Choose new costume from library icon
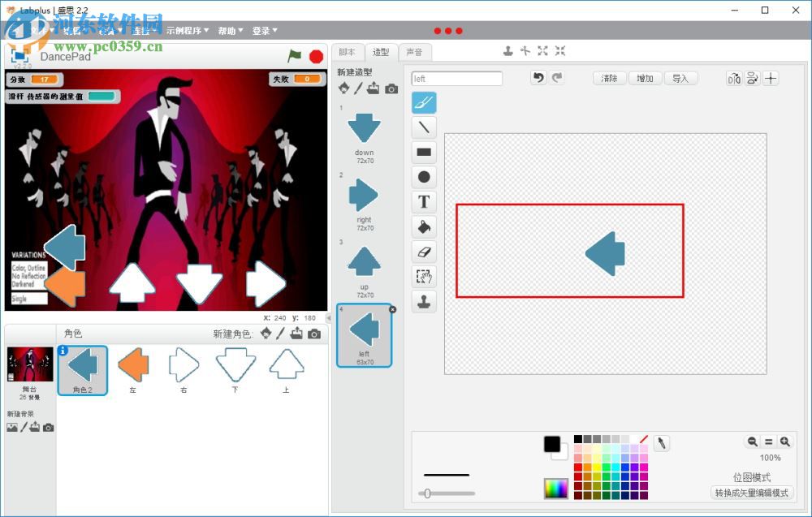 (343, 88)
